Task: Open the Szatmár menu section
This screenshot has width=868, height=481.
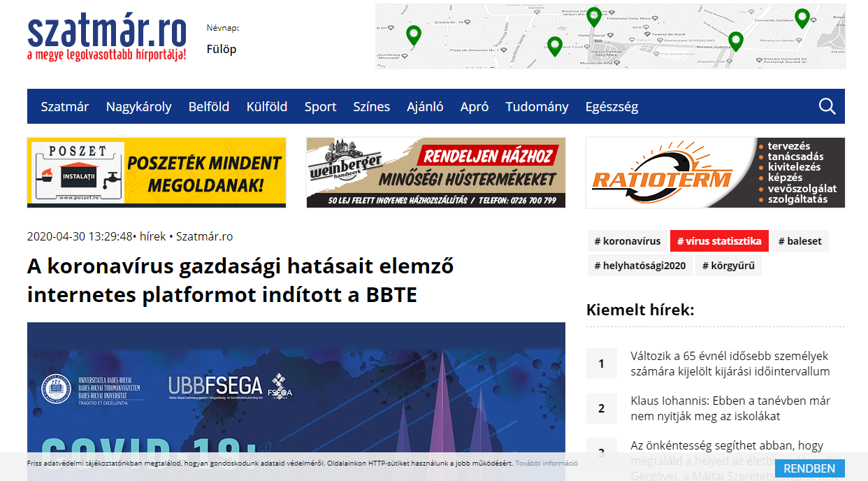Action: click(x=65, y=107)
